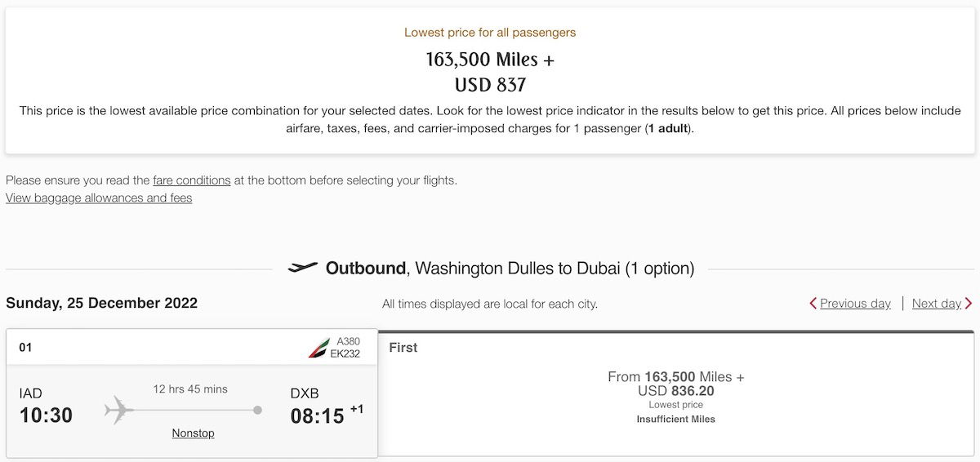Click the grey airplane icon on the route line
980x462 pixels.
point(119,409)
